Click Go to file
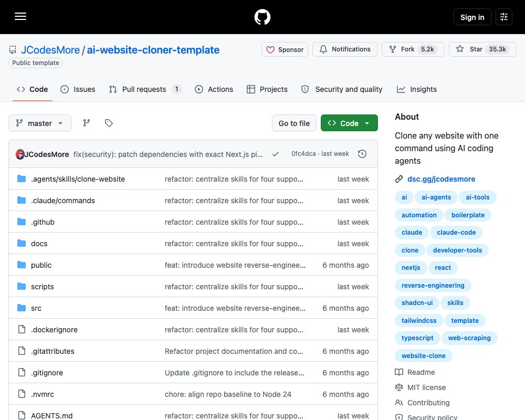The image size is (525, 420). click(294, 123)
